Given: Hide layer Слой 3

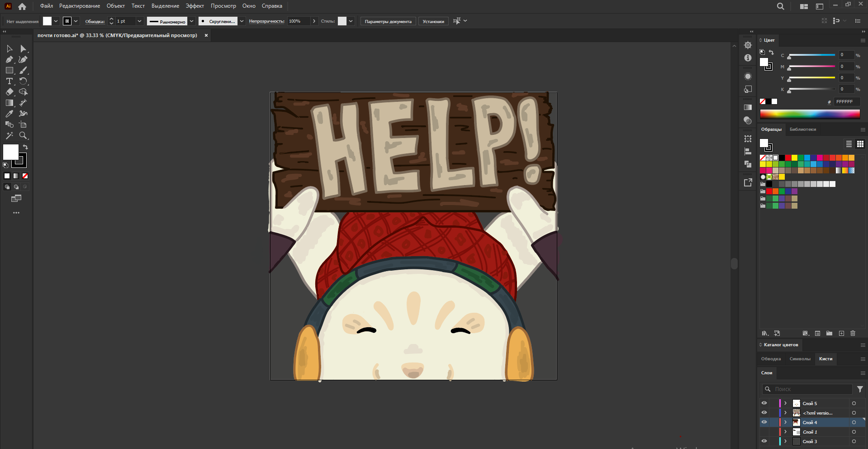Looking at the screenshot, I should click(764, 441).
